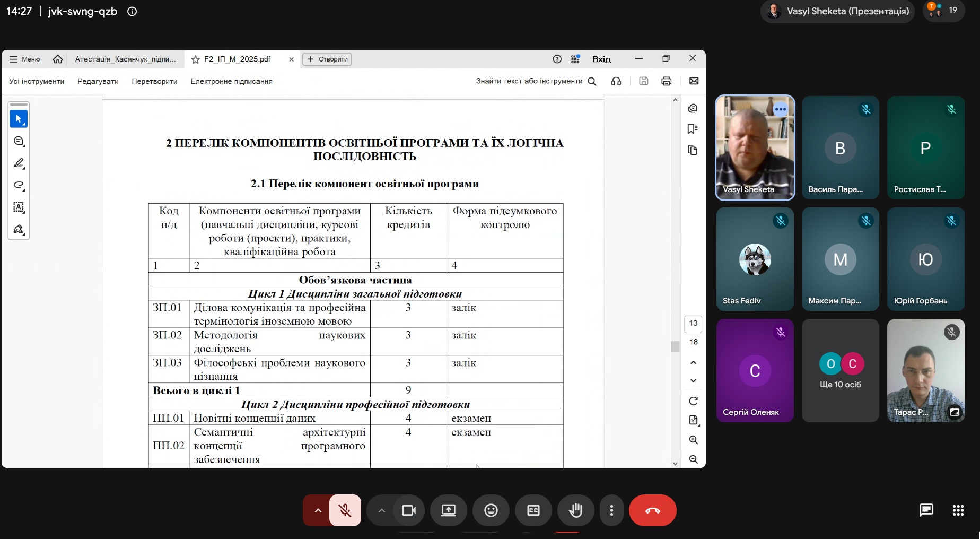Open more options three-dot menu in Meet
This screenshot has width=980, height=539.
tap(612, 510)
